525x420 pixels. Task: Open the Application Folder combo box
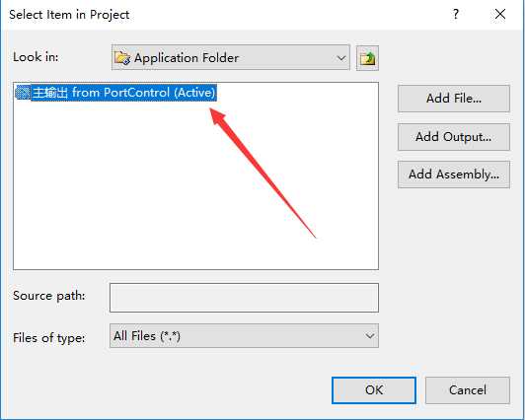pos(231,57)
